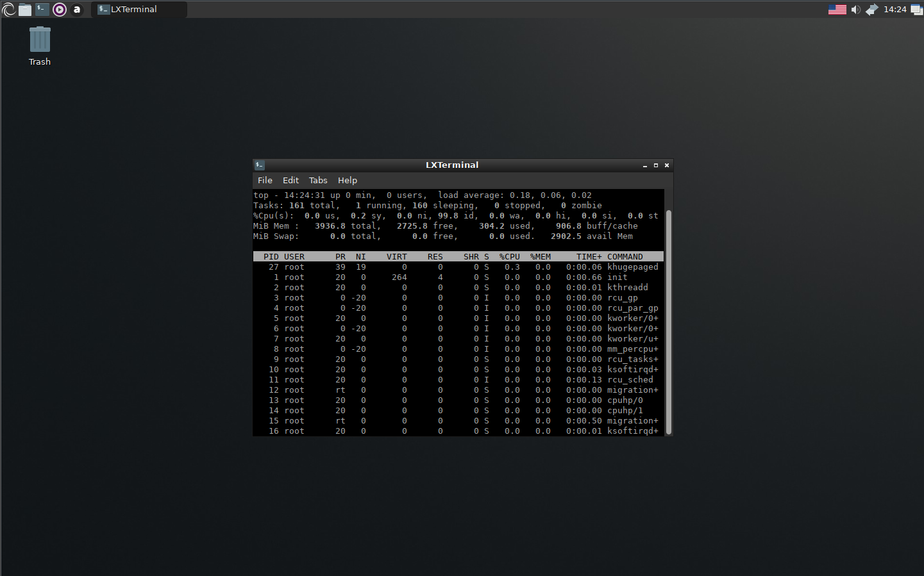Viewport: 924px width, 576px height.
Task: Click the 'rcu_tasks+' command text
Action: [x=633, y=359]
